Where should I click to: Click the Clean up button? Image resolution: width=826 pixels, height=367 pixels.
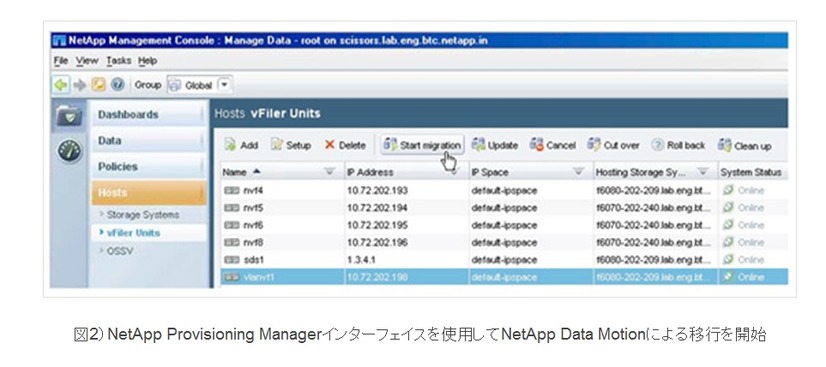[745, 145]
